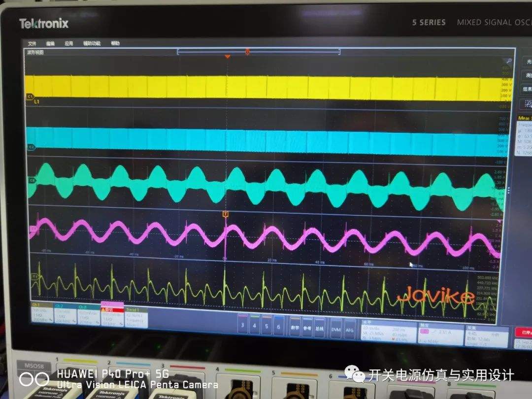The height and width of the screenshot is (399, 532).
Task: Open the pink channel badge with clipping warning
Action: [112, 315]
